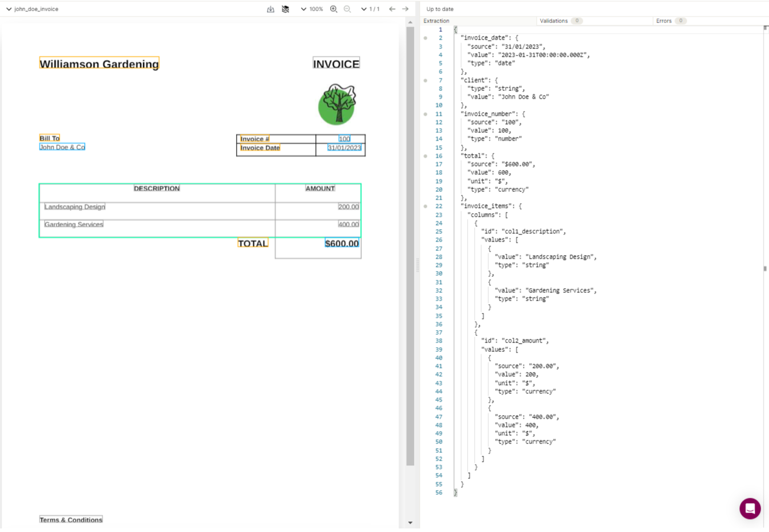
Task: Click JSON line "value": "2023-01-31T00:00:00.000Z"
Action: coord(529,55)
